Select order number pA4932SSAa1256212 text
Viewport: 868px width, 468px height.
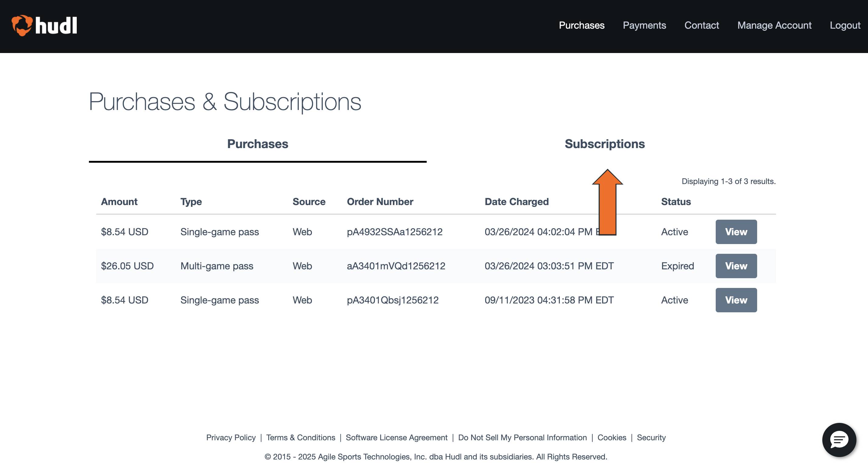[x=395, y=232]
